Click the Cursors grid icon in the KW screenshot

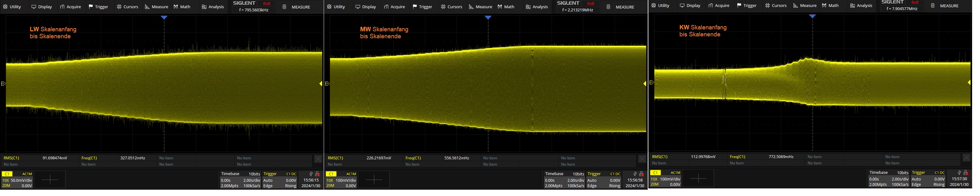[x=768, y=6]
